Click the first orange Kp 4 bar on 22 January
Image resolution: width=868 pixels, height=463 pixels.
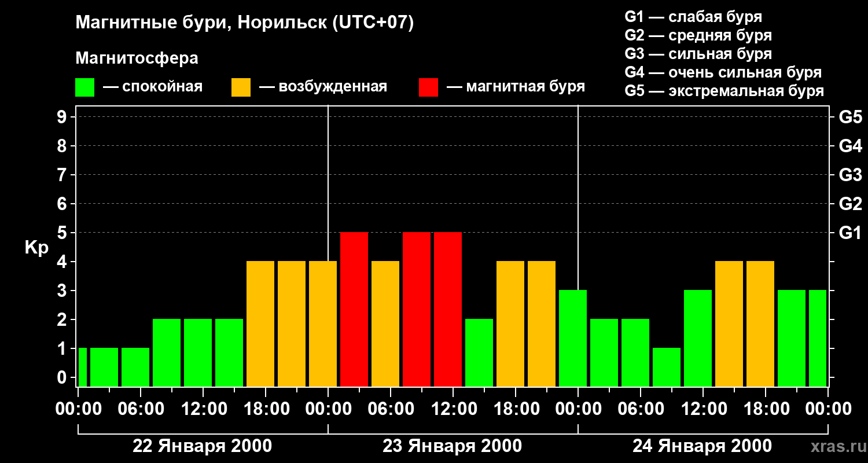(x=260, y=324)
